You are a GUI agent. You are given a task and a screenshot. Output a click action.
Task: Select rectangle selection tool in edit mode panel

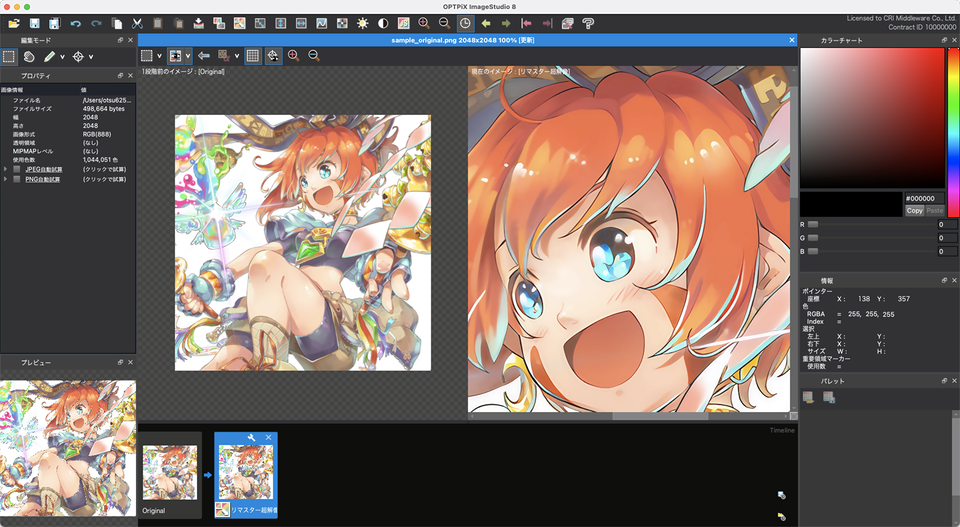[x=9, y=56]
